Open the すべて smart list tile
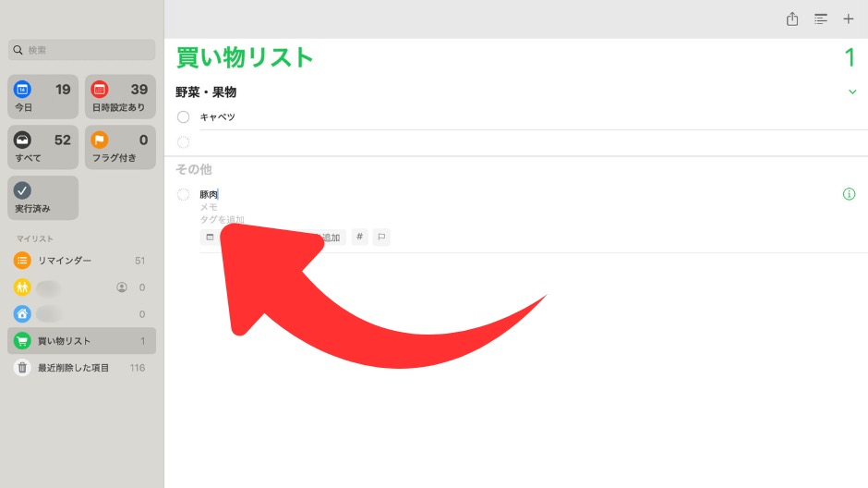Image resolution: width=868 pixels, height=488 pixels. point(42,147)
